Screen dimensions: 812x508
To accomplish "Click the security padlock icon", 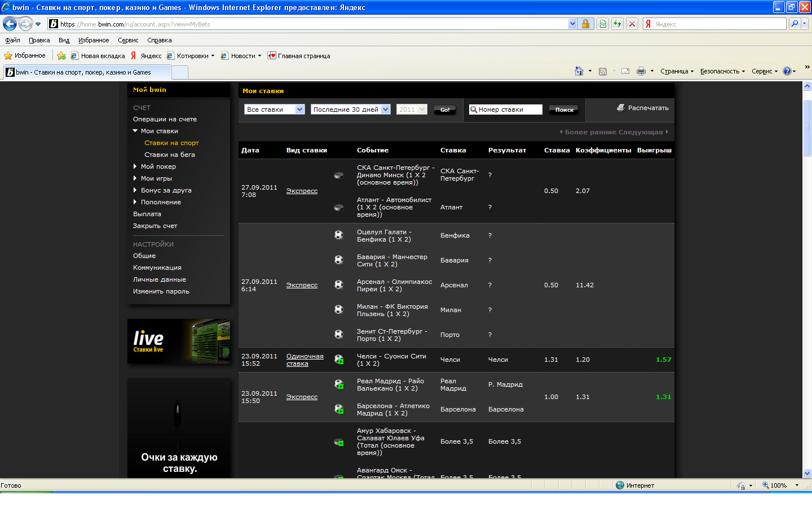I will coord(585,24).
